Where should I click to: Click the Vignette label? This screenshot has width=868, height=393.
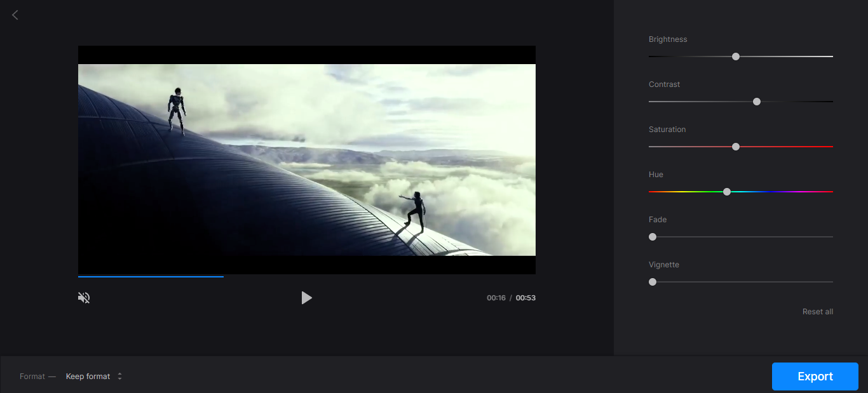664,265
